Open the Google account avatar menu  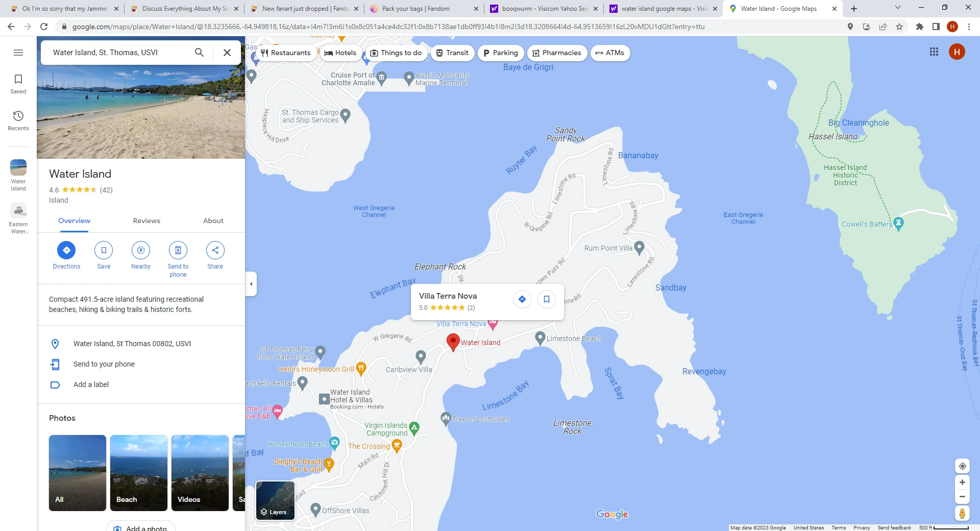[x=957, y=52]
